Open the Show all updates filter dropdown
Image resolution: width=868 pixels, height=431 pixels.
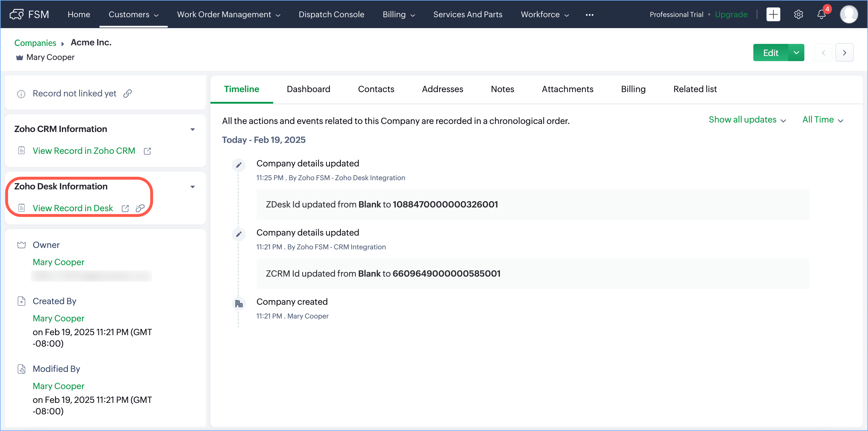747,120
